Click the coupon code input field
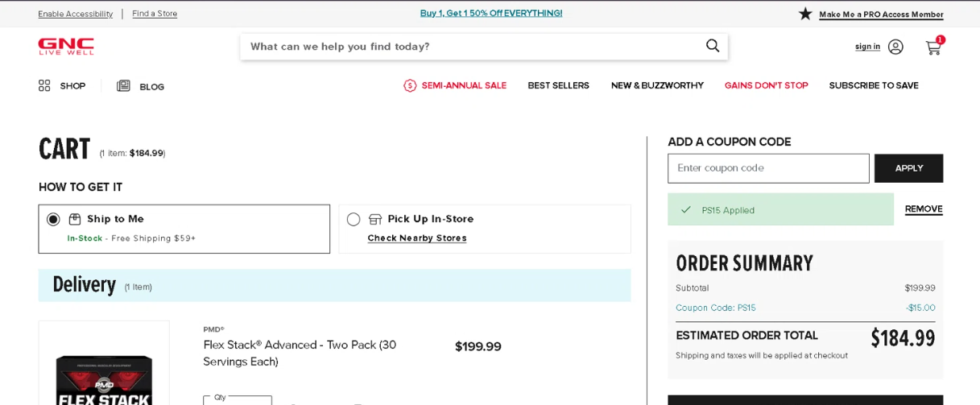This screenshot has height=405, width=980. tap(768, 168)
